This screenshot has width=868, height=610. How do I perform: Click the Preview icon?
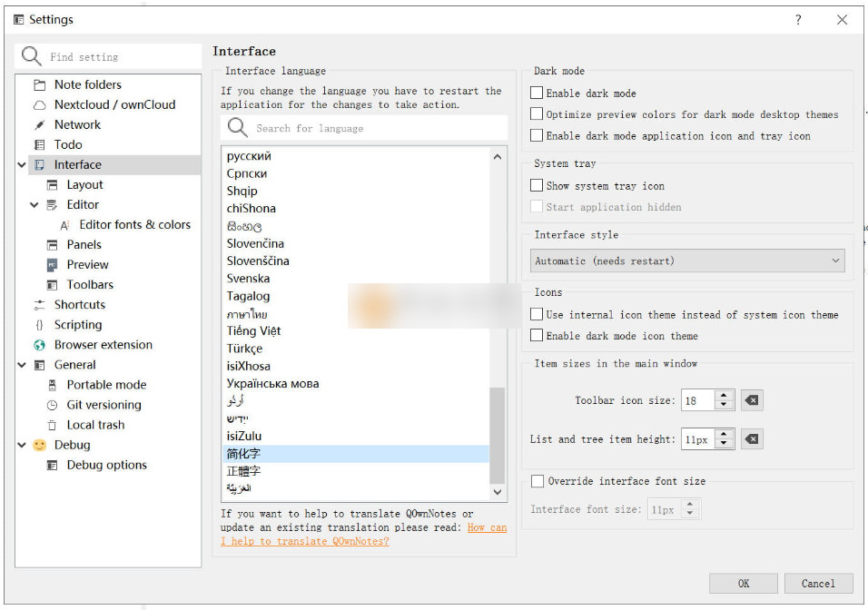(x=52, y=264)
